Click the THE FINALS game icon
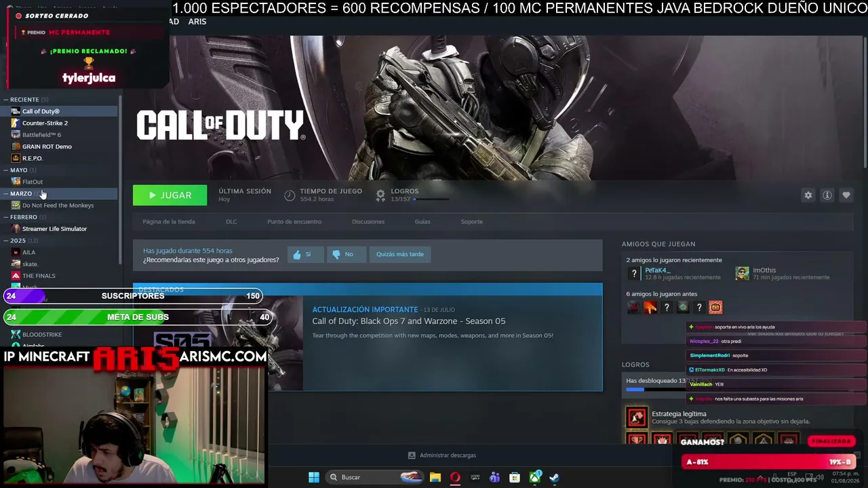The image size is (868, 488). 16,276
